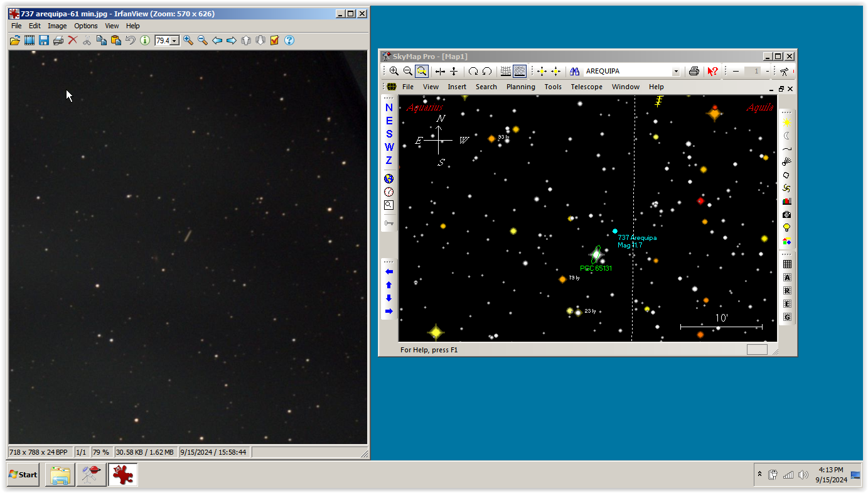
Task: Open IrfanView settings checkmark icon
Action: 275,40
